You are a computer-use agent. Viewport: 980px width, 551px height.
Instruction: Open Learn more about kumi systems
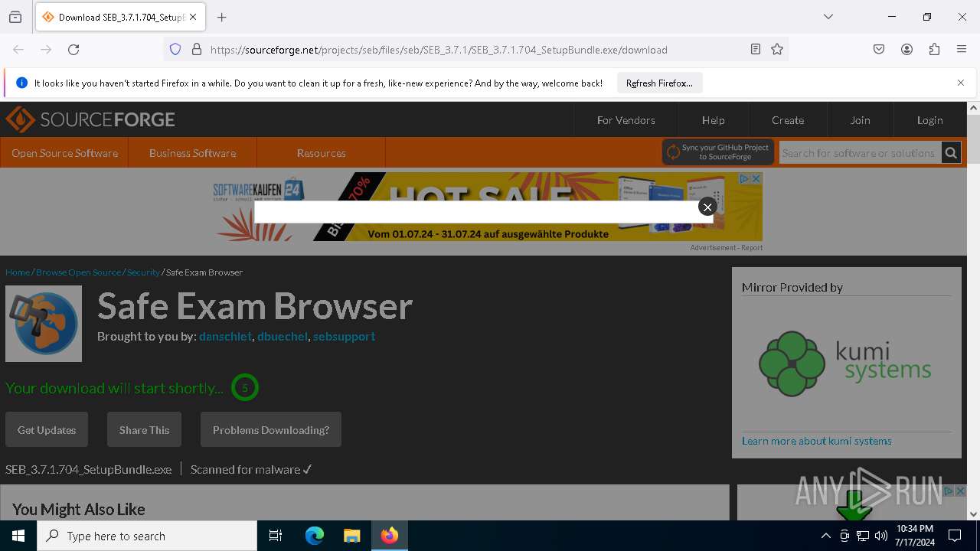tap(816, 441)
